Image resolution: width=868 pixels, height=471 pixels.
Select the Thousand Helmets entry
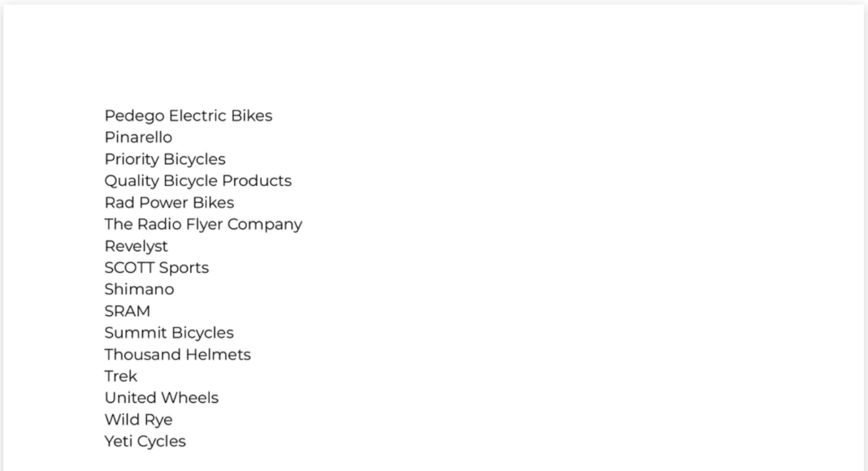coord(177,355)
